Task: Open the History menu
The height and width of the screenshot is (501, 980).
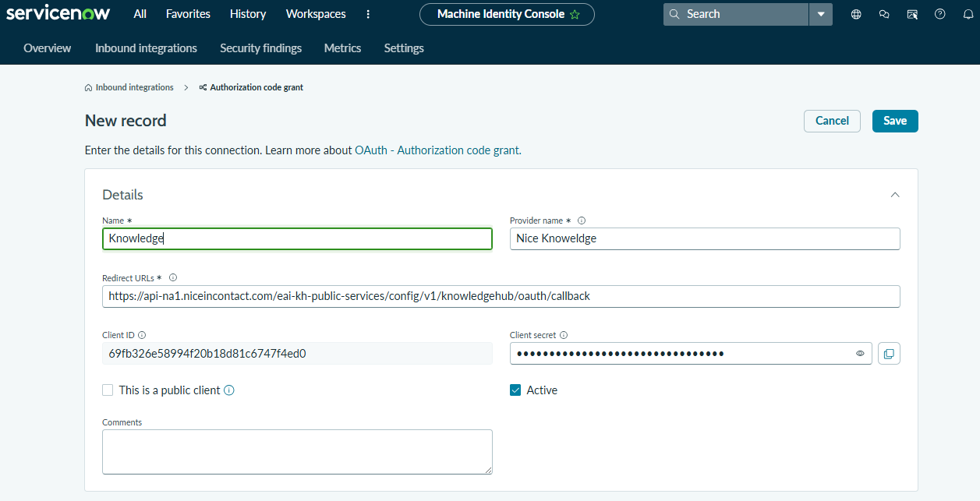Action: point(248,14)
